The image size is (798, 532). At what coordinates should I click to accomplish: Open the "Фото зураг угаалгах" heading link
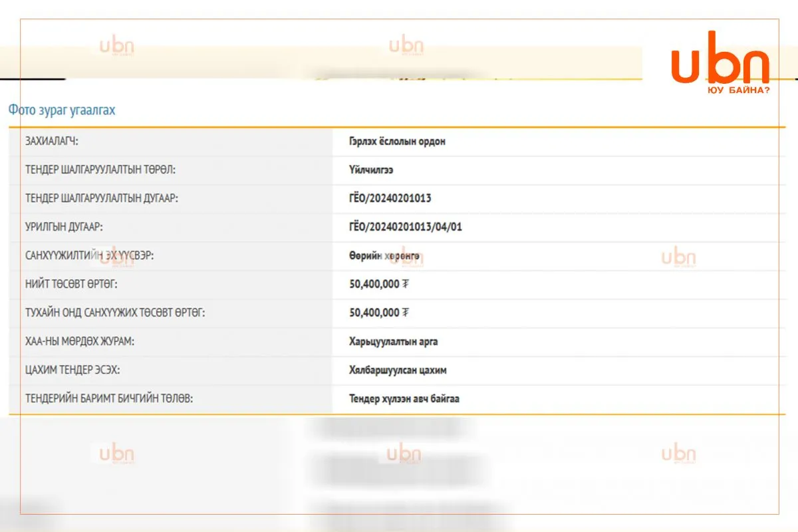(62, 110)
